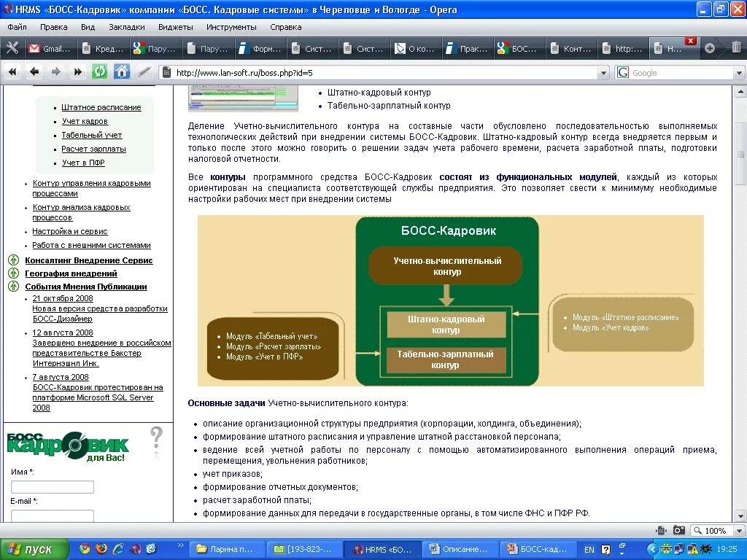Click the page view icon near camera
Viewport: 747px width, 560px height.
coord(662,530)
